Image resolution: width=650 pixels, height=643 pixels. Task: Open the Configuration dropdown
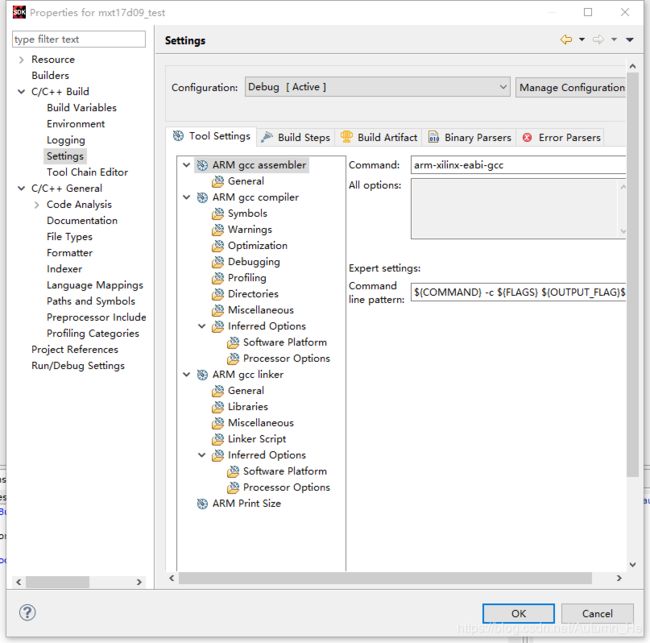tap(378, 87)
